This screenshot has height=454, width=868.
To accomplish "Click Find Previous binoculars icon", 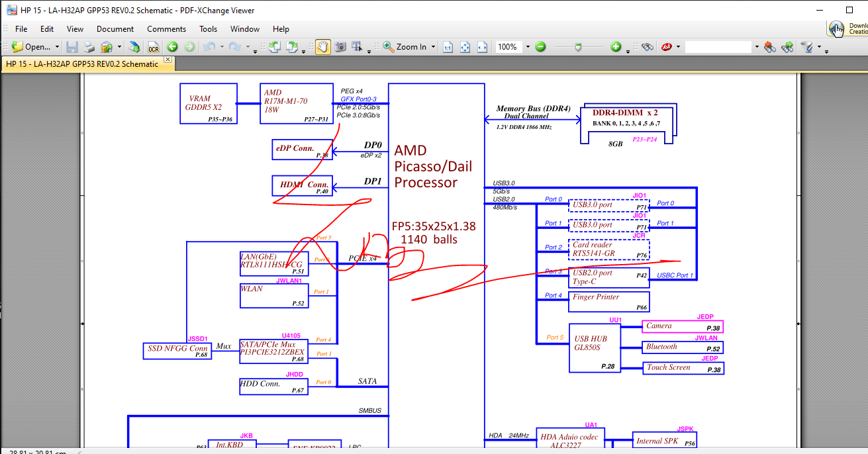I will (x=769, y=47).
